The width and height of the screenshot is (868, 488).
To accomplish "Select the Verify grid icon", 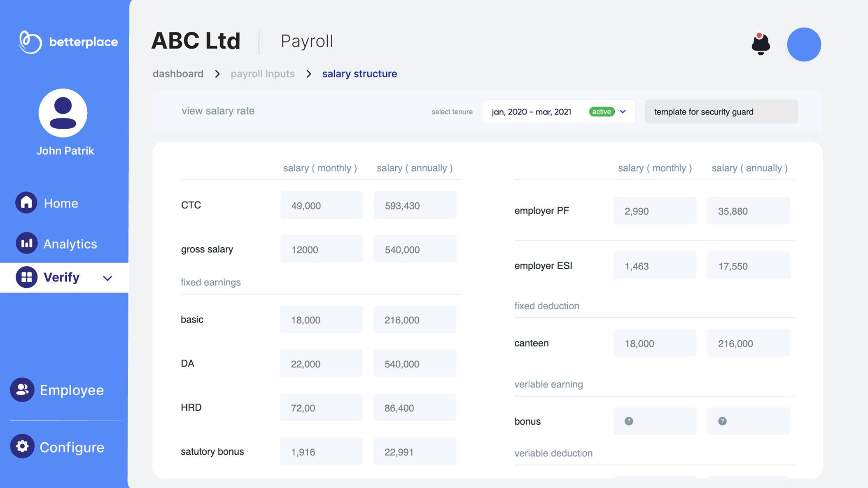I will click(x=26, y=277).
